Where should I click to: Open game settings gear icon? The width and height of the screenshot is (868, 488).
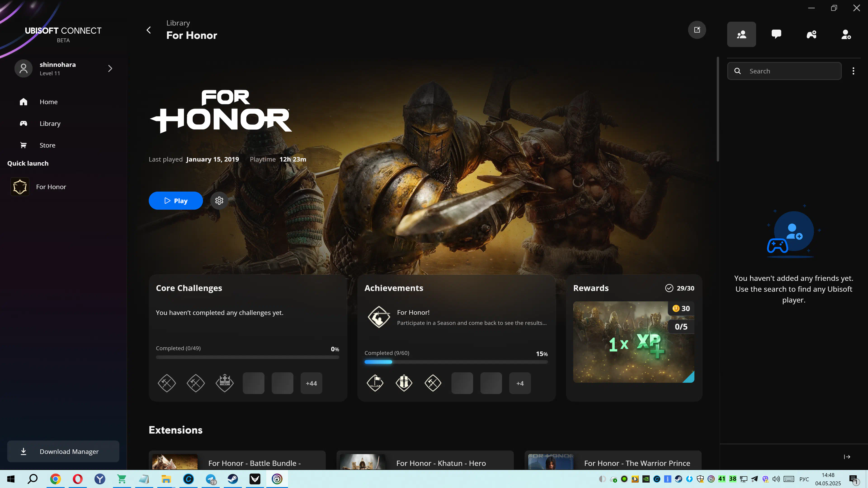click(x=219, y=201)
